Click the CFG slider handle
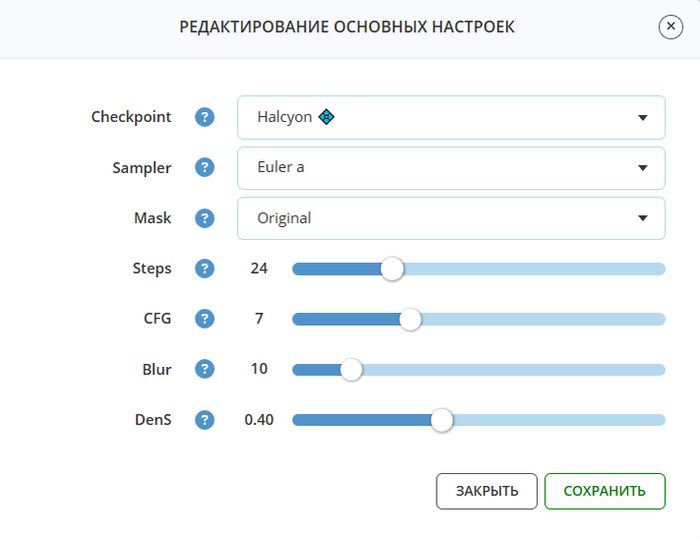 410,319
